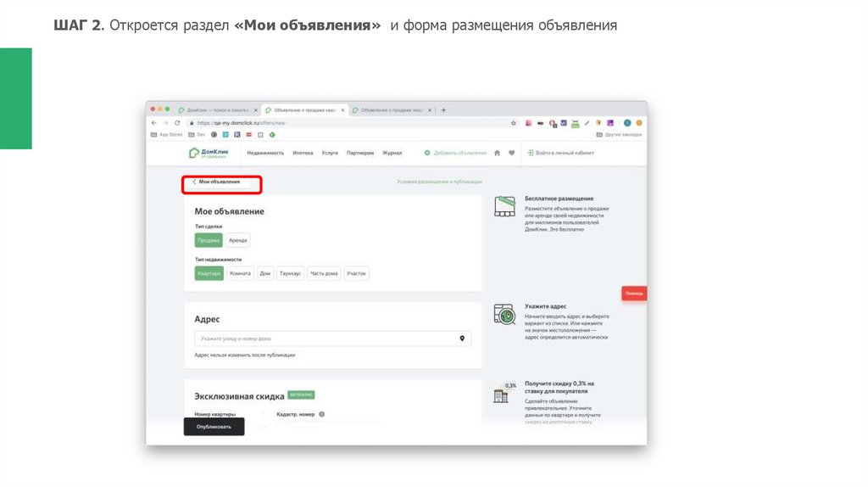Close the first ДомКлик tab
Image resolution: width=868 pixels, height=487 pixels.
click(x=256, y=110)
